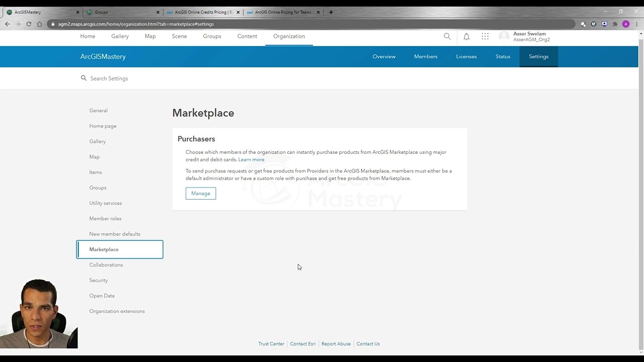644x362 pixels.
Task: Click the ArcGISMastery organization title
Action: point(103,56)
